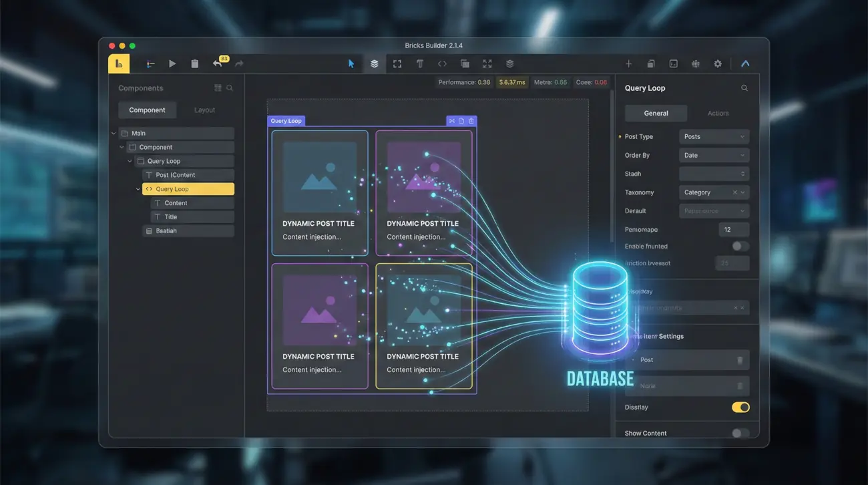The image size is (868, 485).
Task: Turn off the yellow Disstlay toggle
Action: click(740, 408)
